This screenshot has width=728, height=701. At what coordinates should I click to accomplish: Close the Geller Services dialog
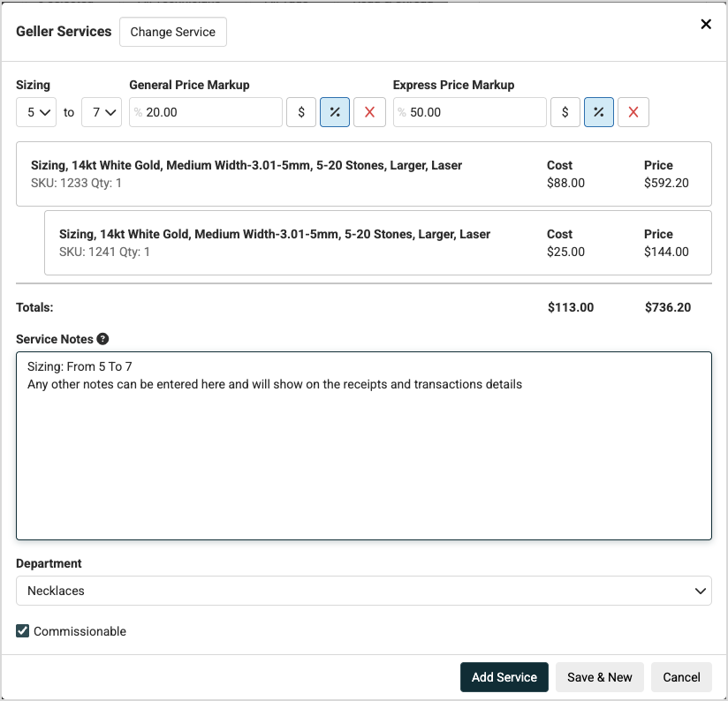point(706,24)
